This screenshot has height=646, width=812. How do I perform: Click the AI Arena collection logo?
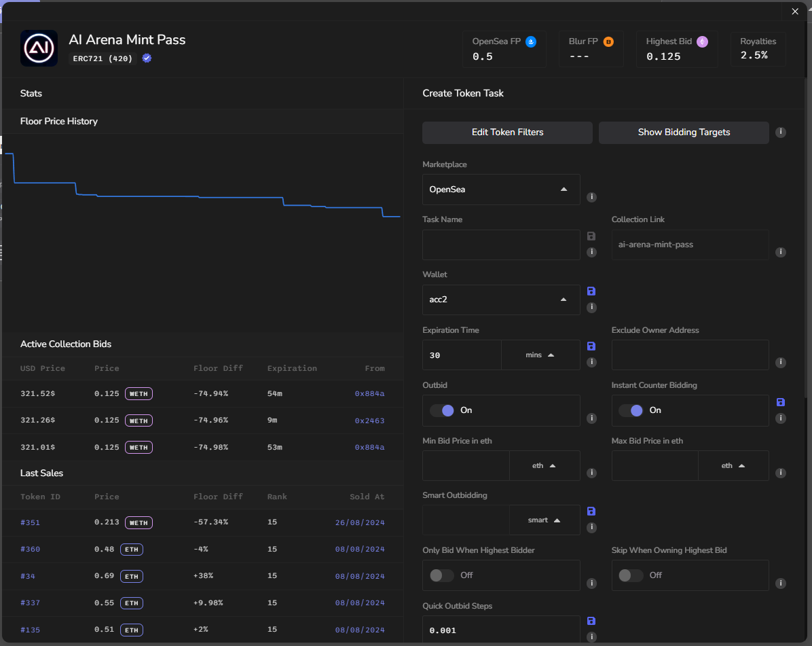point(39,48)
